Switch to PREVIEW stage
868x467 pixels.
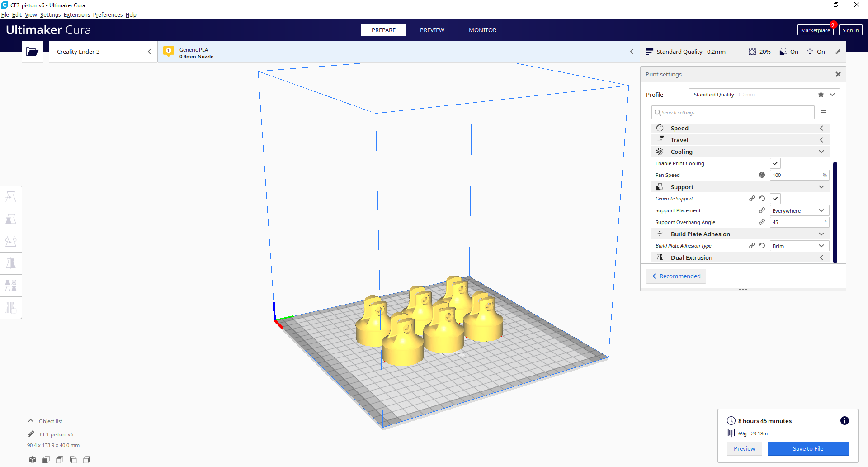coord(432,30)
